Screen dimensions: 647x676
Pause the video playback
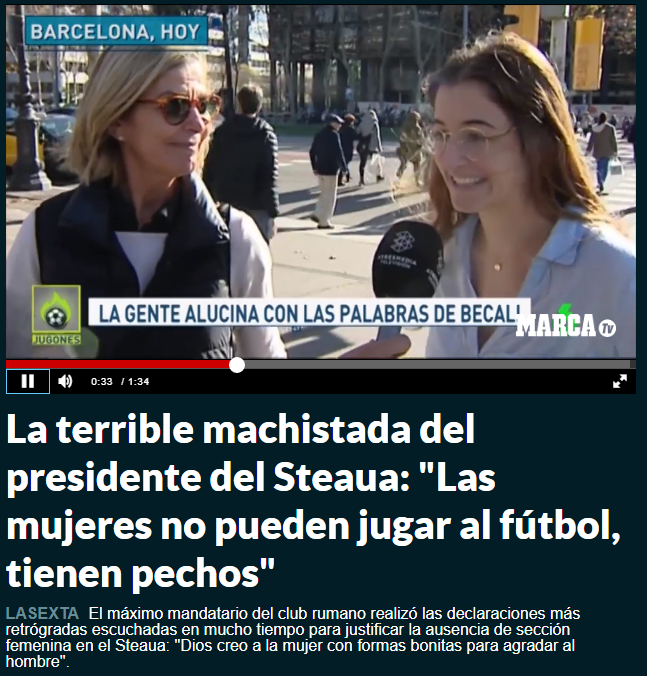[28, 382]
